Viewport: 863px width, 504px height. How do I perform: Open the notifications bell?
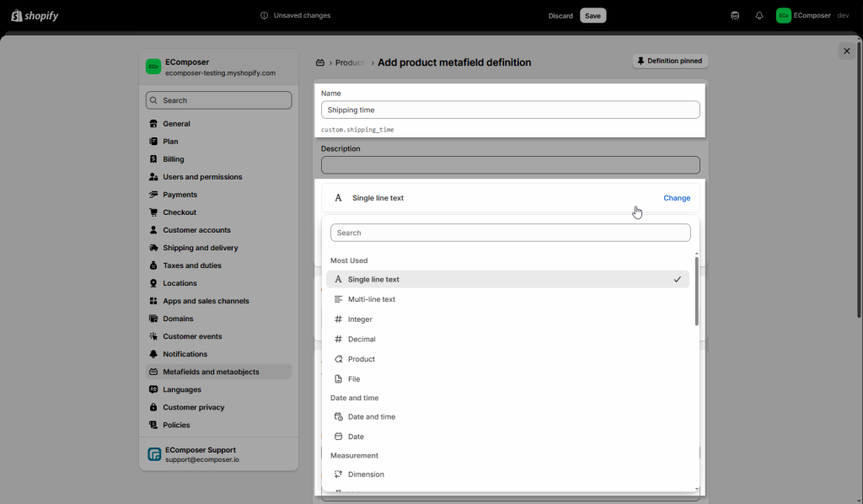759,15
